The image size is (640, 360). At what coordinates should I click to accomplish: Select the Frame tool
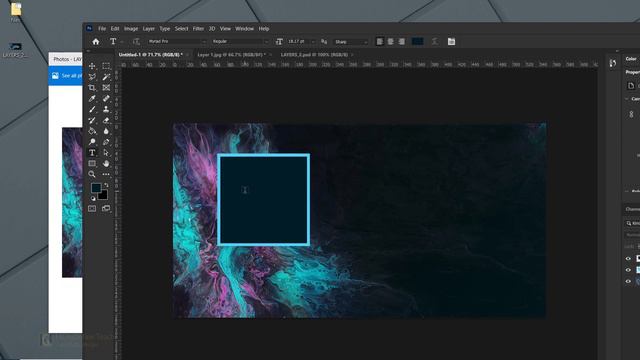coord(106,88)
